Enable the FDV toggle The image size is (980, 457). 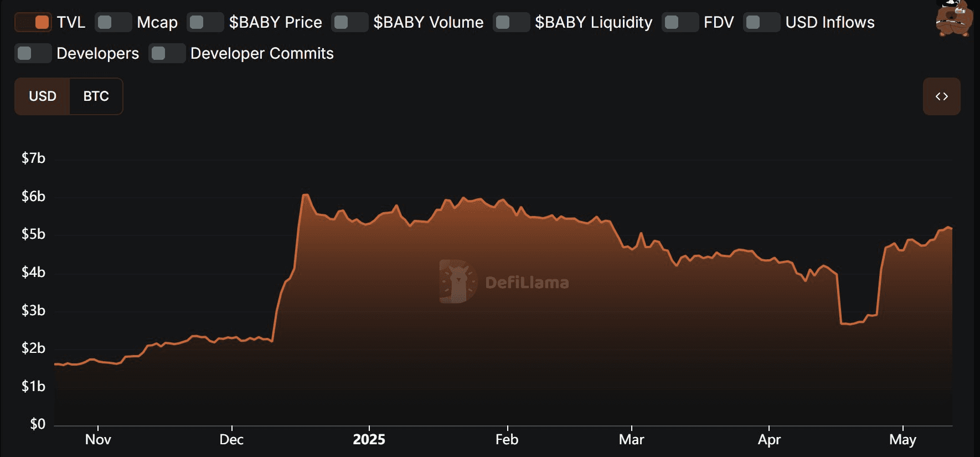pyautogui.click(x=680, y=22)
